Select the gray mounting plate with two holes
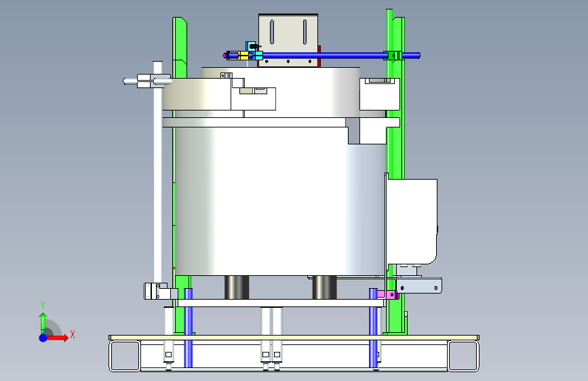This screenshot has height=381, width=588. pos(419,286)
